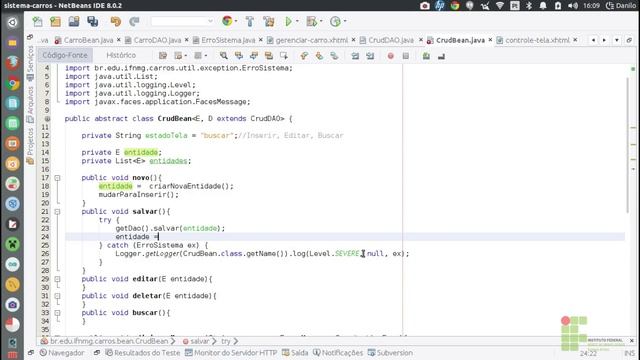Collapse the salvar() method fold marker
The image size is (640, 360).
58,212
